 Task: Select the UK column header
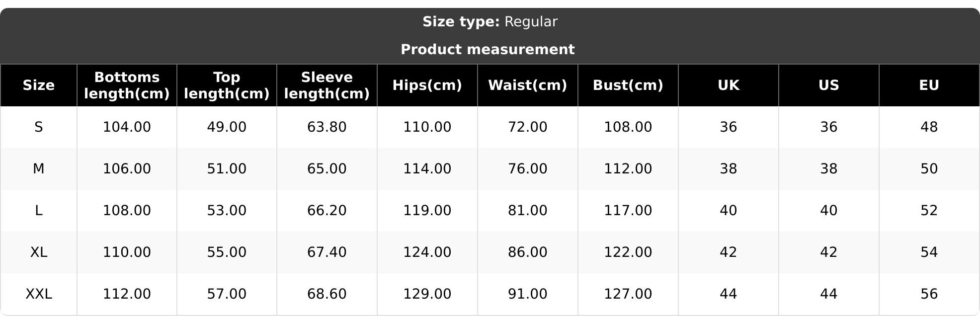click(728, 85)
